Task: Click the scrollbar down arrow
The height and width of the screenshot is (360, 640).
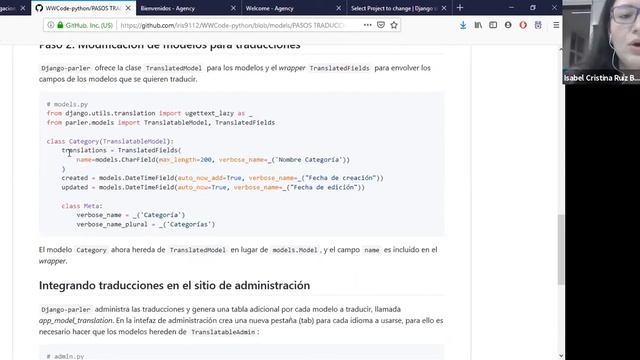Action: click(x=561, y=356)
